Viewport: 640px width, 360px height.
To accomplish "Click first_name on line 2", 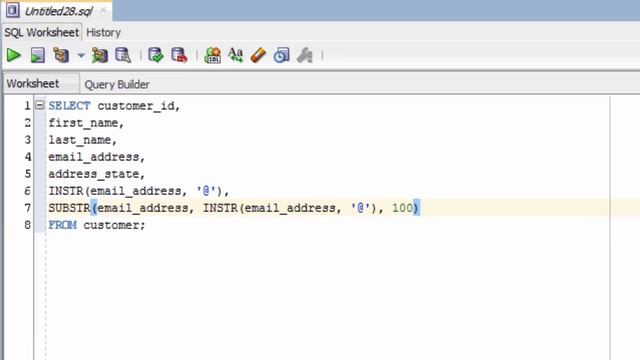I will (83, 123).
